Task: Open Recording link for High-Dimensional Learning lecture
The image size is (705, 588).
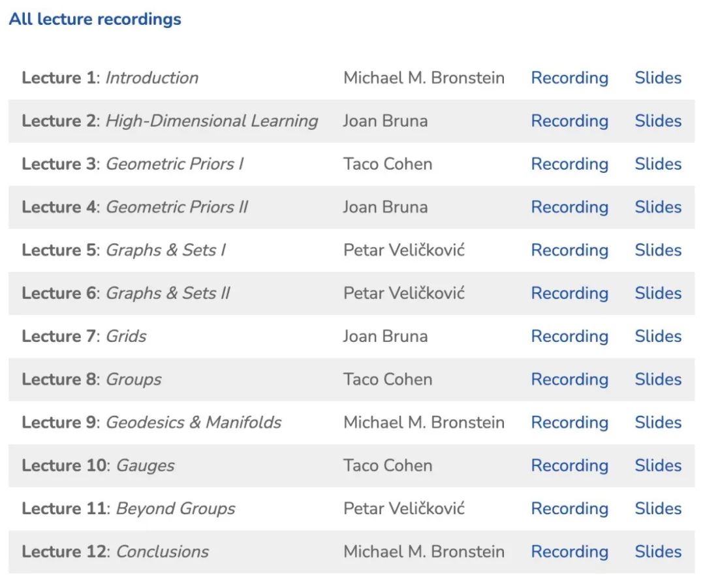Action: pyautogui.click(x=569, y=121)
